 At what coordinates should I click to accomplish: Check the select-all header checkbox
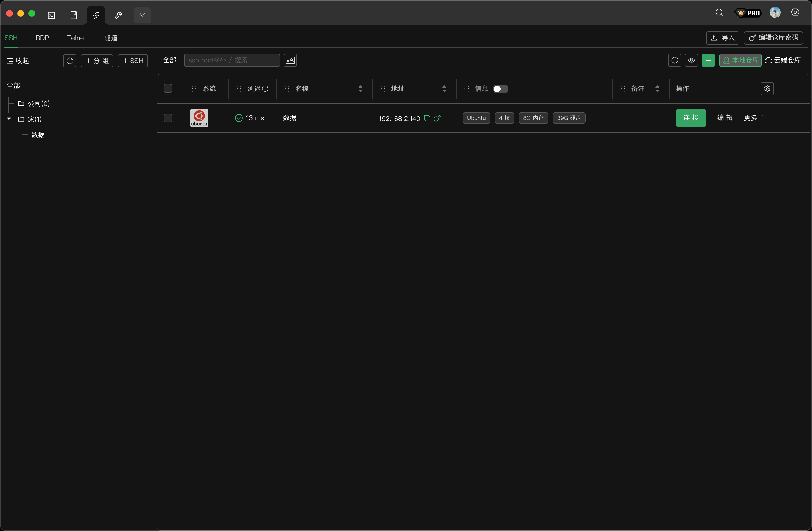[168, 88]
